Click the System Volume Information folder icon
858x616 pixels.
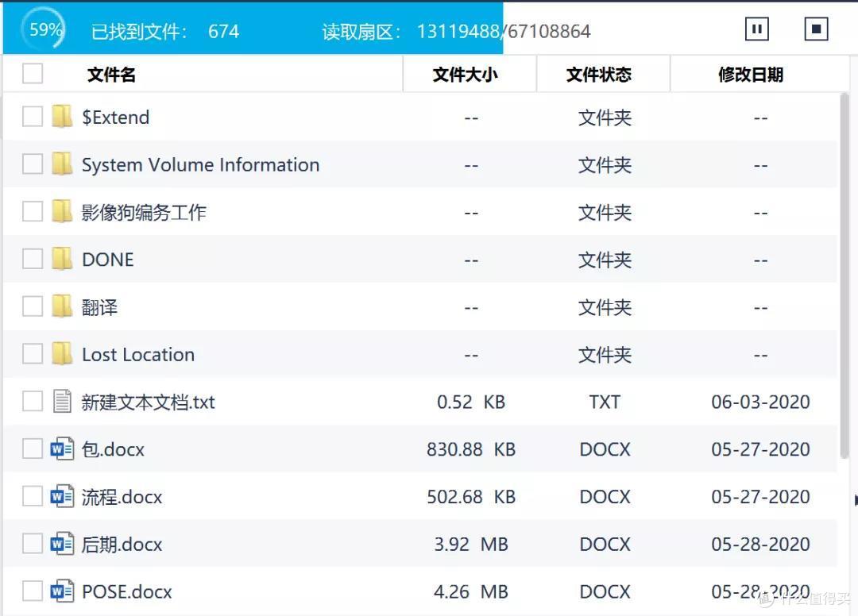(62, 164)
